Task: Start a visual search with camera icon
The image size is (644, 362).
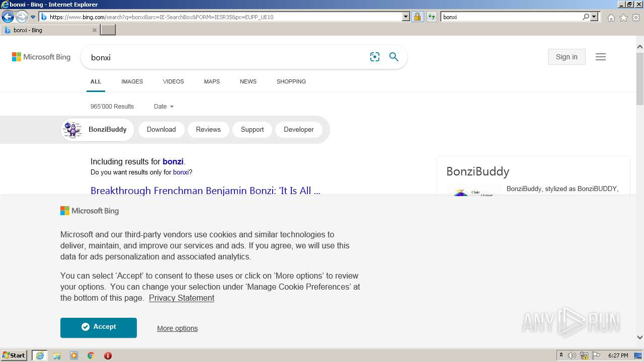Action: pos(375,57)
